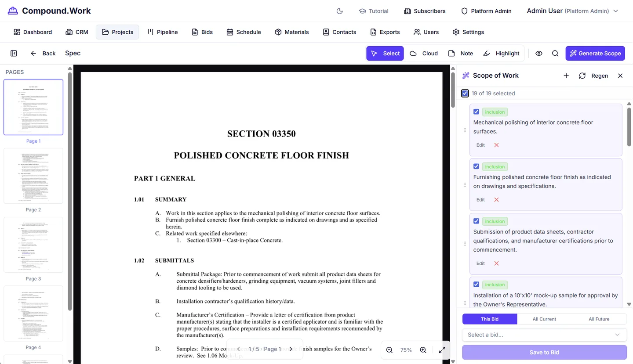
Task: Expand document to fullscreen view
Action: (x=442, y=350)
